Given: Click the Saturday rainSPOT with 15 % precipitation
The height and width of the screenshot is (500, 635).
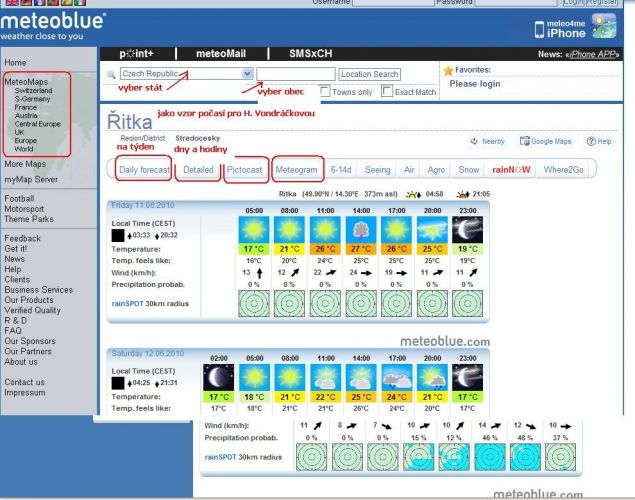Looking at the screenshot, I should 418,457.
